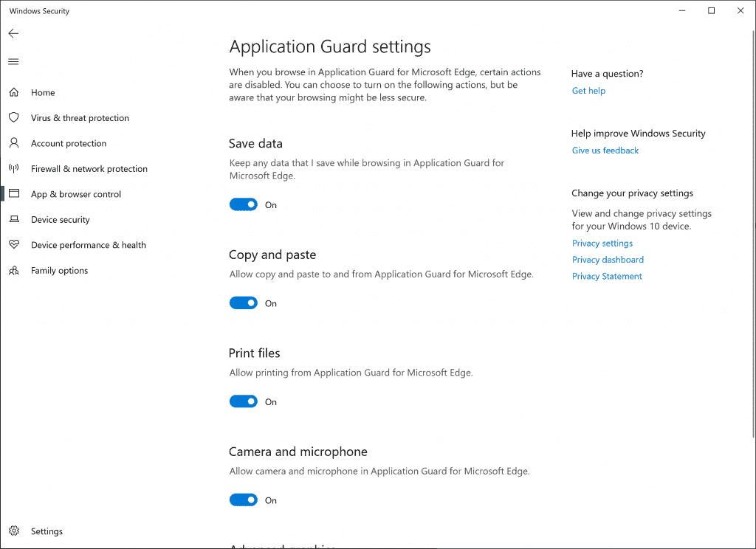
Task: Click the Family options people icon
Action: [x=13, y=271]
